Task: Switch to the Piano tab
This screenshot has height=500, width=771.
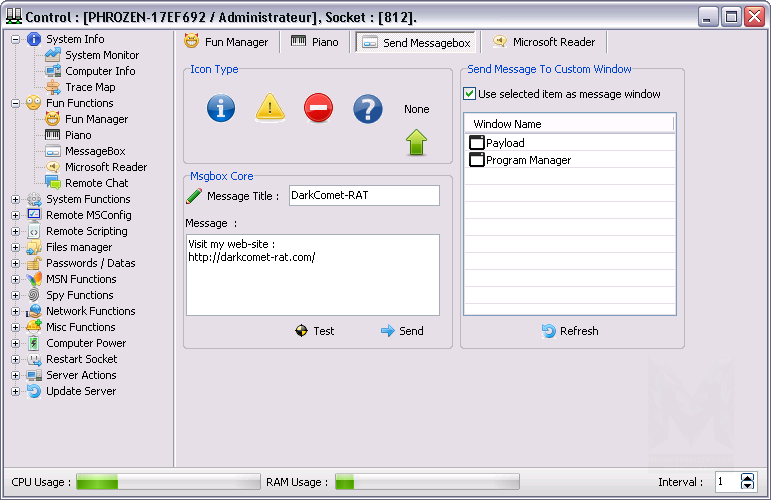Action: pos(315,42)
